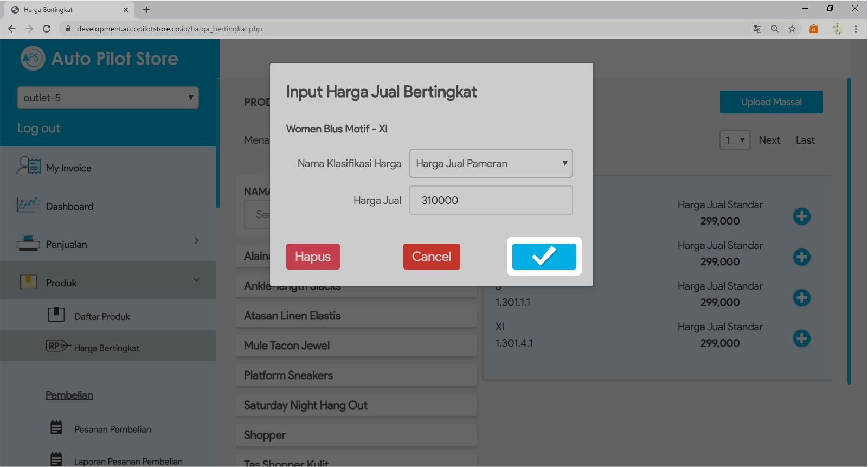Open Daftar Produk in the sidebar
868x467 pixels.
[102, 317]
